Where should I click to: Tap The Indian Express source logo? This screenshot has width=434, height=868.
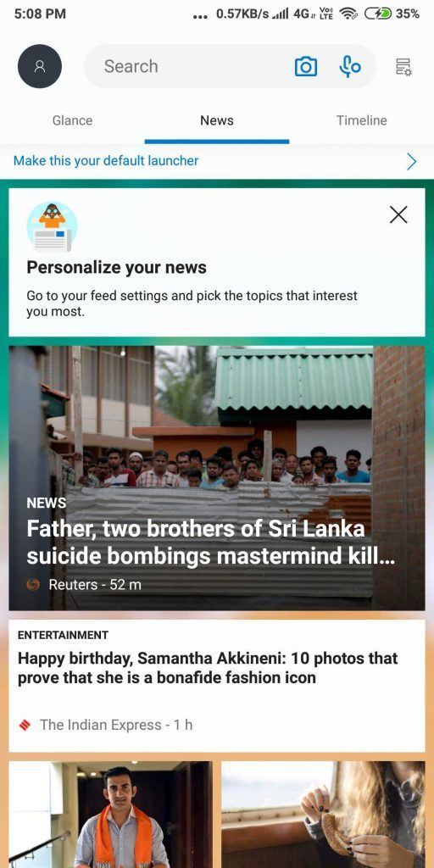tap(25, 725)
